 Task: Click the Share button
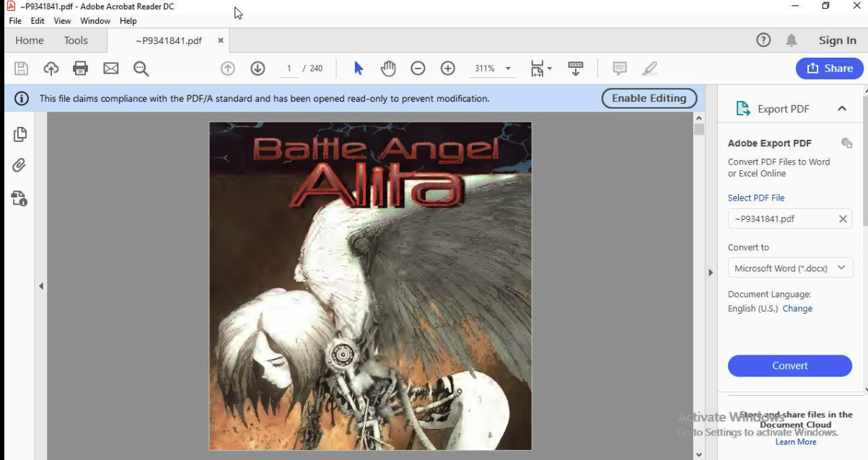point(830,68)
